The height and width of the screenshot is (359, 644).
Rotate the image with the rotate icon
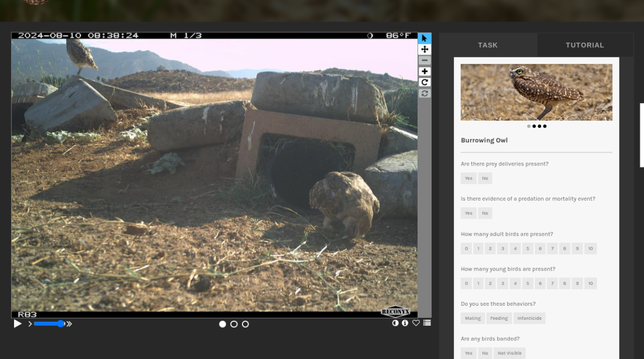(425, 82)
